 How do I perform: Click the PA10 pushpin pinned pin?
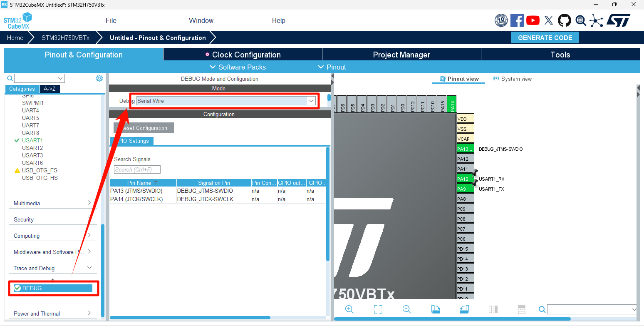pyautogui.click(x=466, y=179)
